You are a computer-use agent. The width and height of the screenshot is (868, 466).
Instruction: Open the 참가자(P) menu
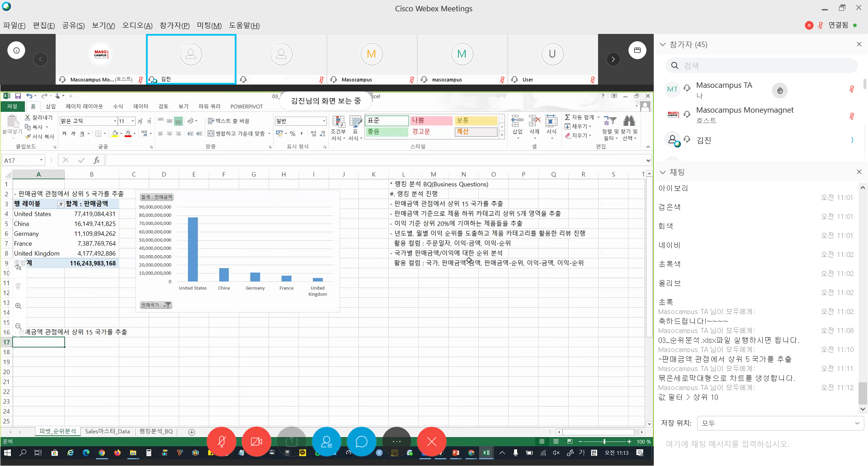point(175,25)
